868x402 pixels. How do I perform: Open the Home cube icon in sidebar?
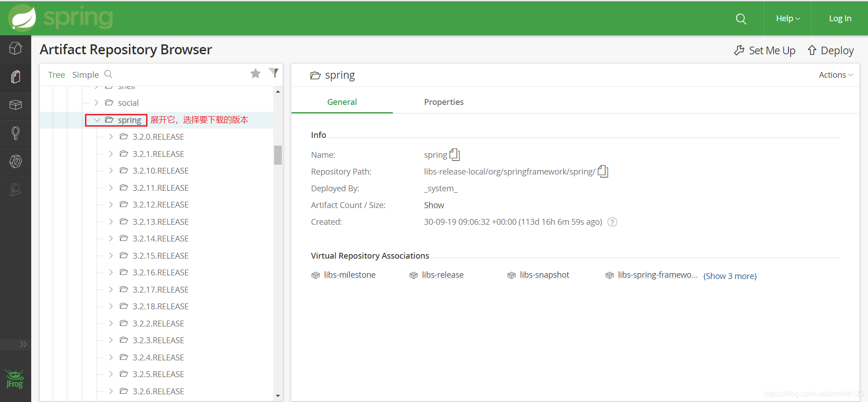click(15, 48)
